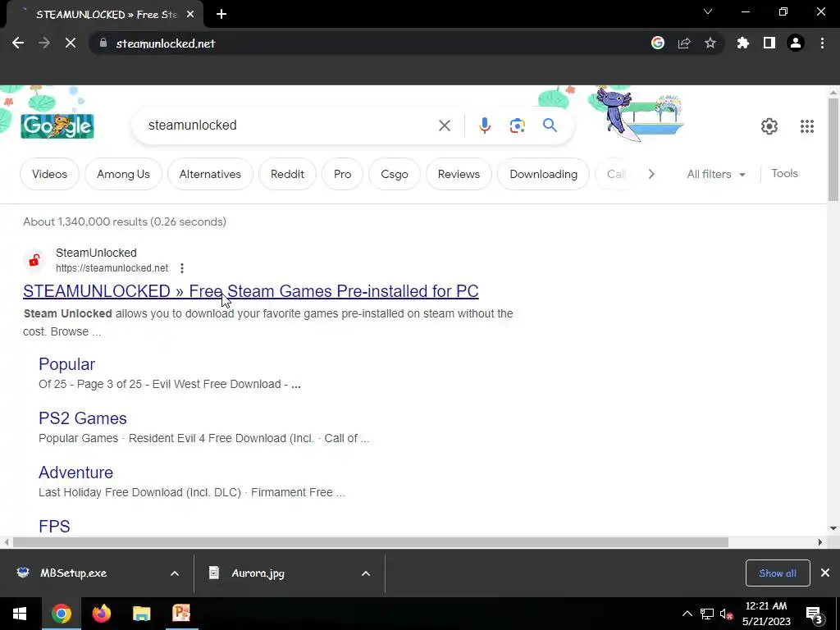Screen dimensions: 840x630
Task: Open the result's three-dot about menu
Action: point(182,268)
